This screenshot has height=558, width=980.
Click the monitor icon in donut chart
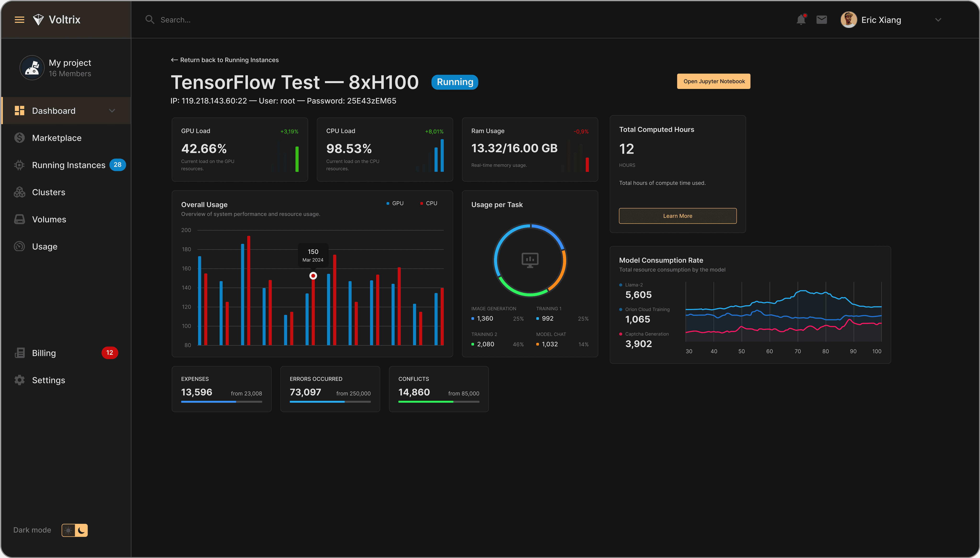click(530, 260)
